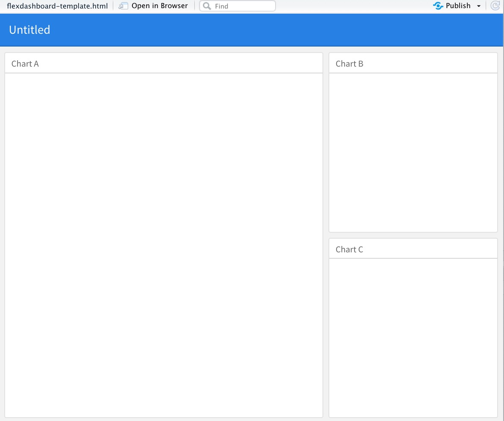Click the blue Publish icon

(x=438, y=6)
